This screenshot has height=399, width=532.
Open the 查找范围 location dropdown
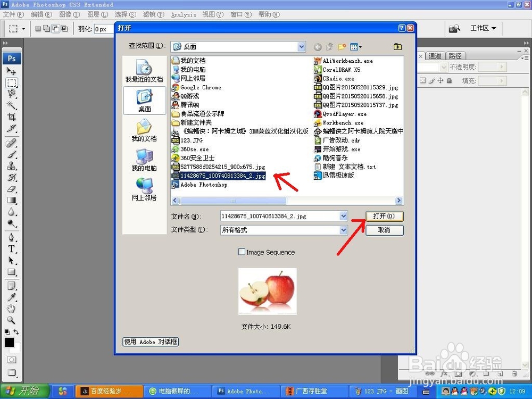click(x=301, y=46)
